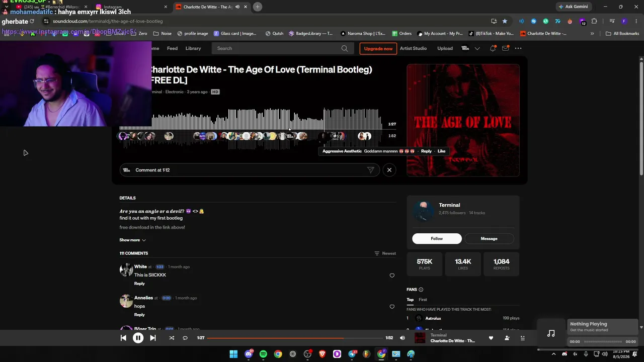
Task: Go to the Upload page
Action: (445, 48)
